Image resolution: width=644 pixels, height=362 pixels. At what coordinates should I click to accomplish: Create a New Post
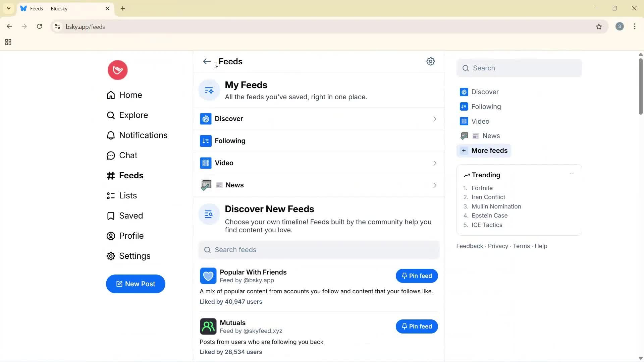pos(136,284)
